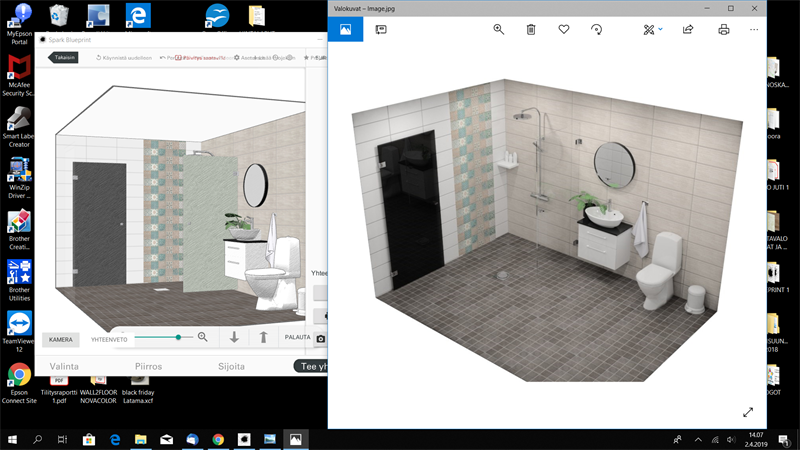Click the up arrow camera control
This screenshot has height=450, width=800.
pyautogui.click(x=264, y=338)
